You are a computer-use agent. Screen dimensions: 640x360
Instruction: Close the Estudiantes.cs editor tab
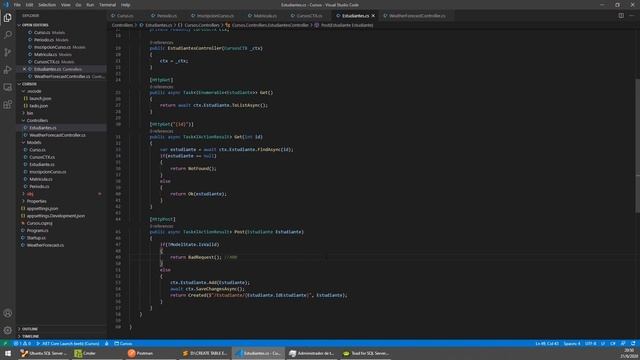click(x=373, y=16)
